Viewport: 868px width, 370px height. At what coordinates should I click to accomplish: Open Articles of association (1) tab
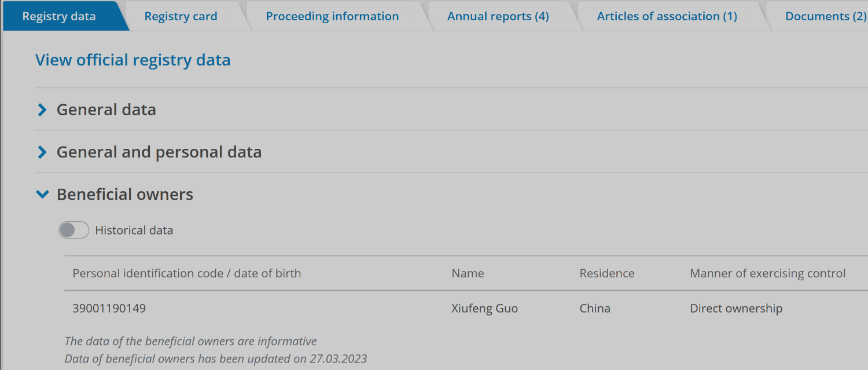point(667,16)
